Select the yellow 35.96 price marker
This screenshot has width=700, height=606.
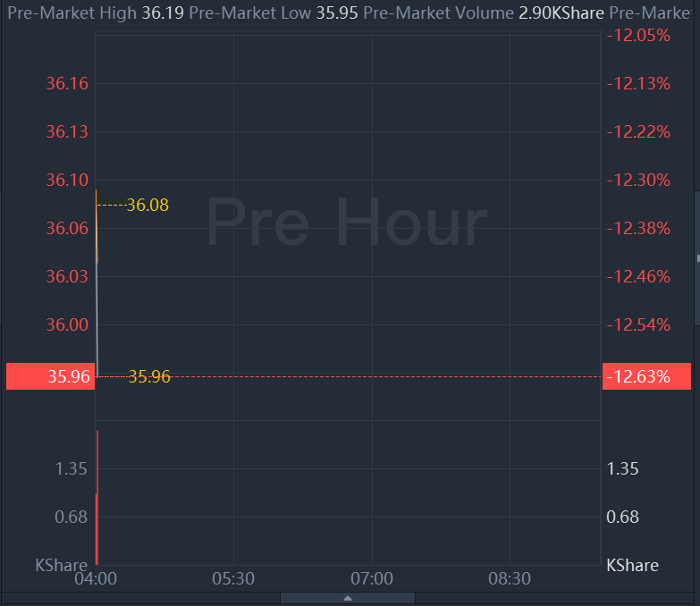(149, 376)
